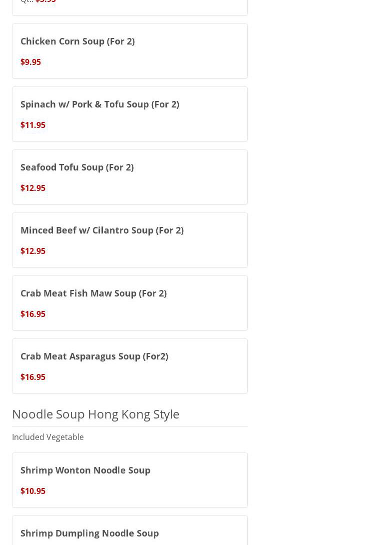This screenshot has height=545, width=392.
Task: Click the $12.95 price for Seafood Tofu Soup
Action: 33,188
